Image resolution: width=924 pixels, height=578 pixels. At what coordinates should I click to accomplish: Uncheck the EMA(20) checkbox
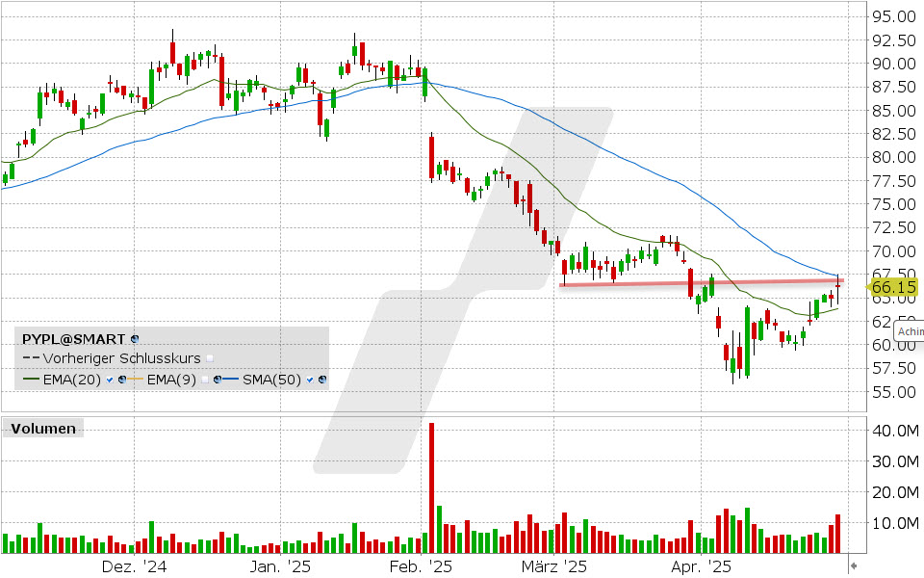[110, 380]
